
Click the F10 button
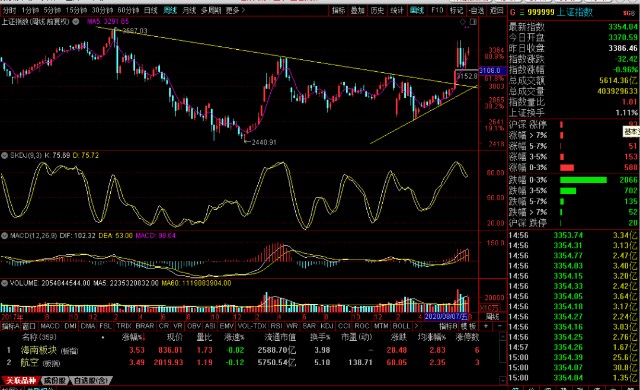[x=437, y=10]
